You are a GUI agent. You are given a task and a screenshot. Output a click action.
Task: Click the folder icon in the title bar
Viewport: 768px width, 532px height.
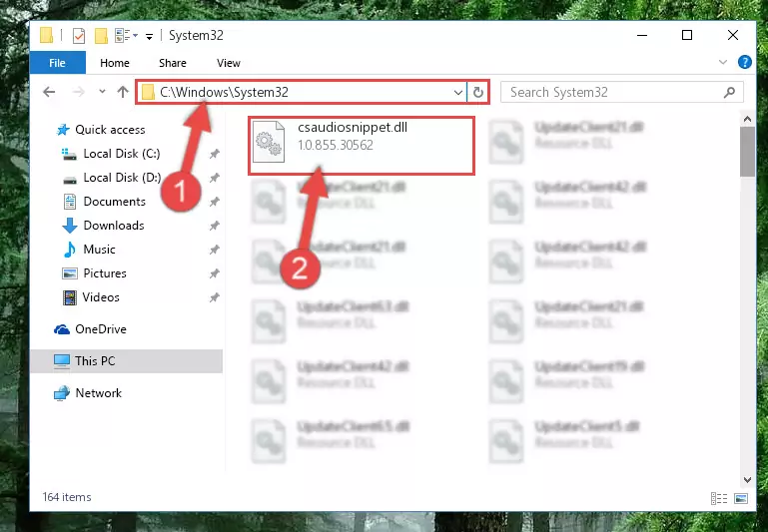[47, 35]
